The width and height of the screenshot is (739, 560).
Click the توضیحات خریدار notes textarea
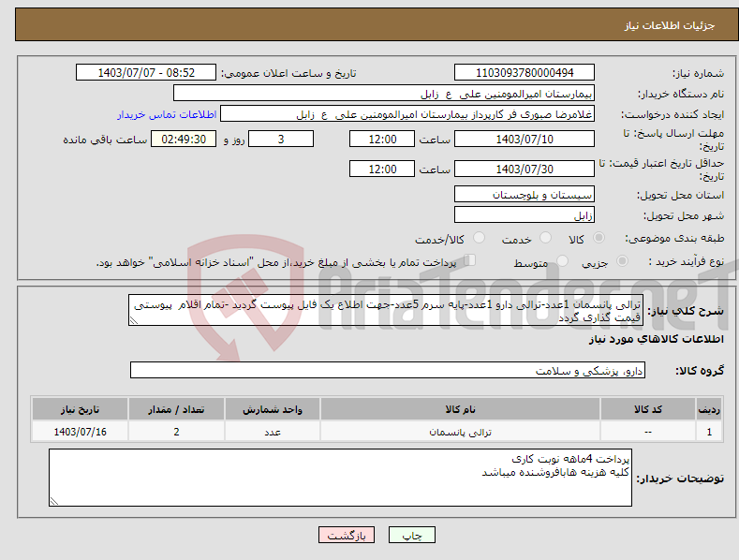pos(340,478)
